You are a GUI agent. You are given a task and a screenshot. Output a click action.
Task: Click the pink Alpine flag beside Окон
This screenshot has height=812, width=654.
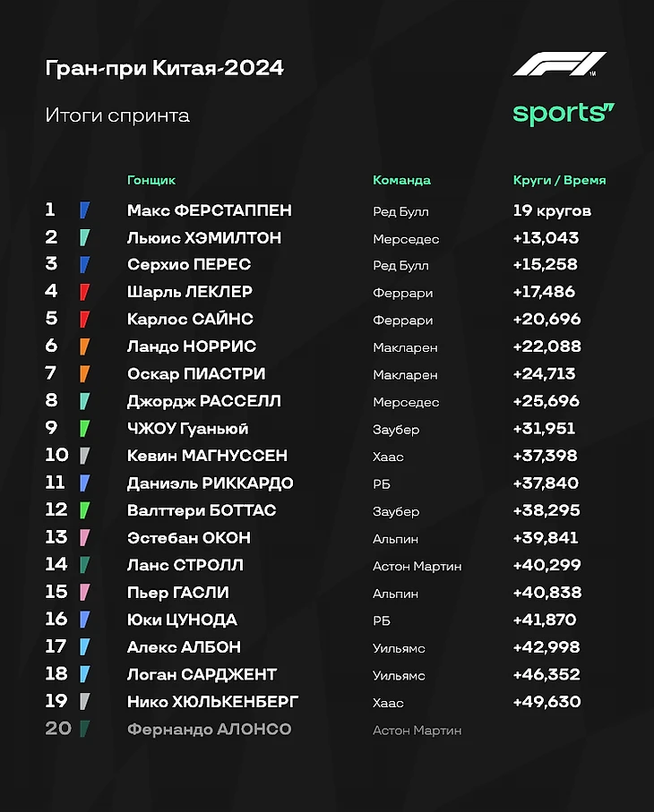click(84, 538)
